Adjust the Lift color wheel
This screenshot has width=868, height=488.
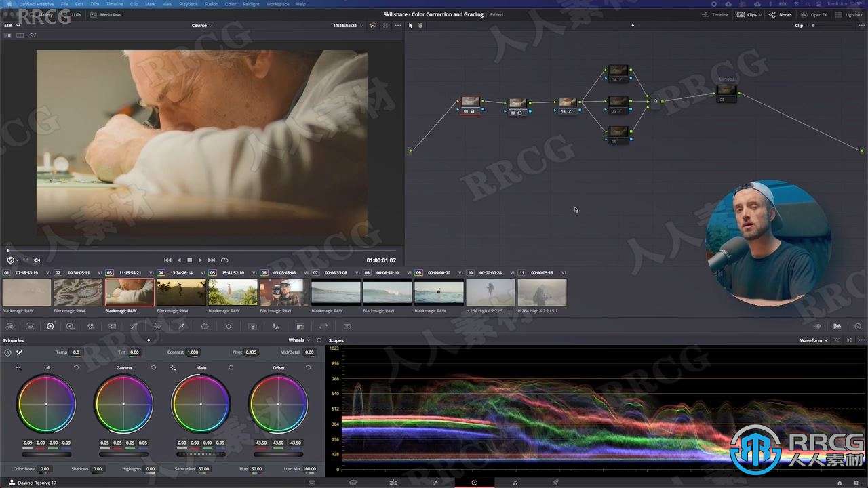(46, 404)
